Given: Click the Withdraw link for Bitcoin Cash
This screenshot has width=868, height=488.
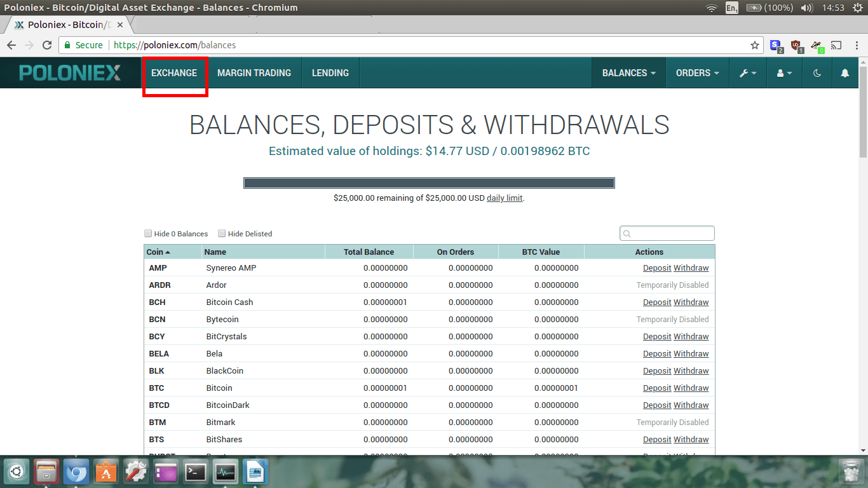Looking at the screenshot, I should (x=691, y=302).
